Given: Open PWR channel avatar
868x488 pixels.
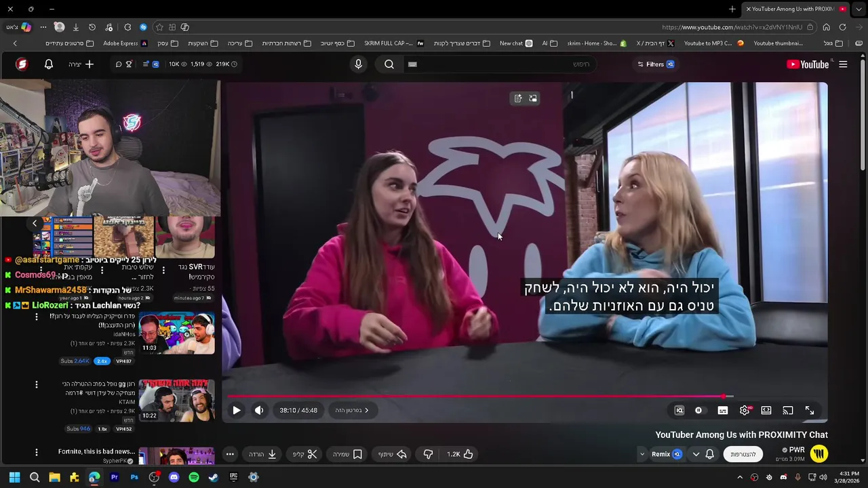Looking at the screenshot, I should 819,453.
